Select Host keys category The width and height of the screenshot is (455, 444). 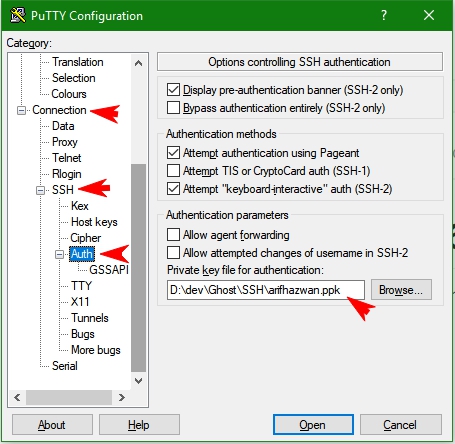(x=94, y=222)
